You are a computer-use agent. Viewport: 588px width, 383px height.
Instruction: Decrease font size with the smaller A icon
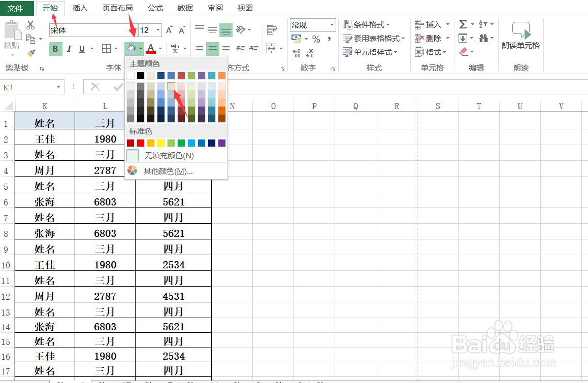tap(182, 30)
